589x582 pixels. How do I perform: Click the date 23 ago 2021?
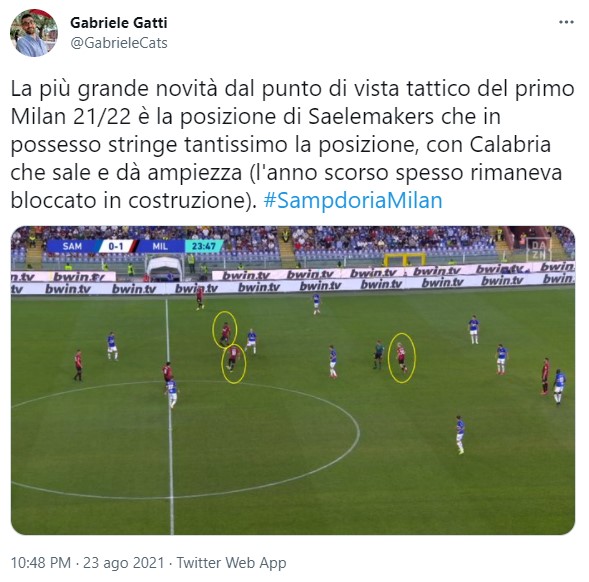click(x=124, y=563)
